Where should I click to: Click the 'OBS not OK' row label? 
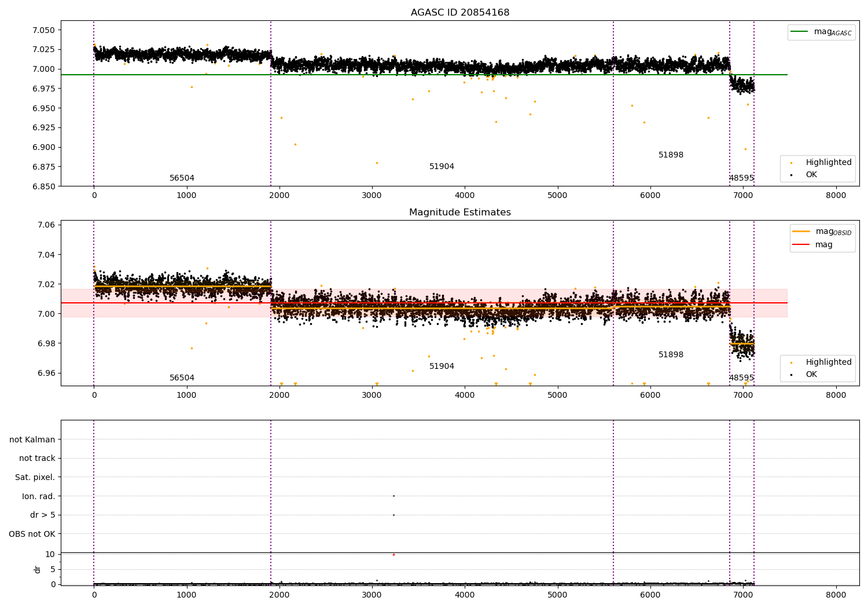click(x=32, y=534)
